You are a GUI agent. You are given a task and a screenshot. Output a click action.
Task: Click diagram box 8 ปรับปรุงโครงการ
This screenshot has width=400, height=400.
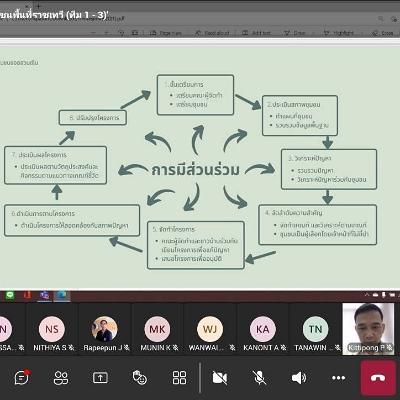93,118
